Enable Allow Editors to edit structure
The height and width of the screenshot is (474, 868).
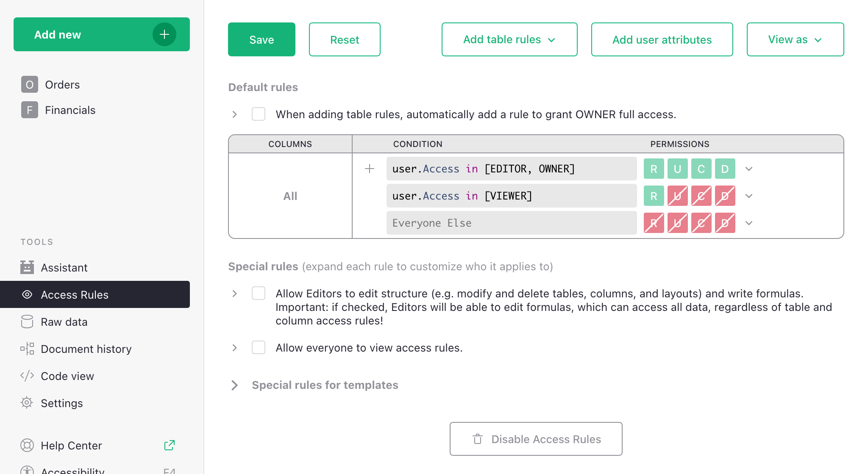pyautogui.click(x=258, y=293)
